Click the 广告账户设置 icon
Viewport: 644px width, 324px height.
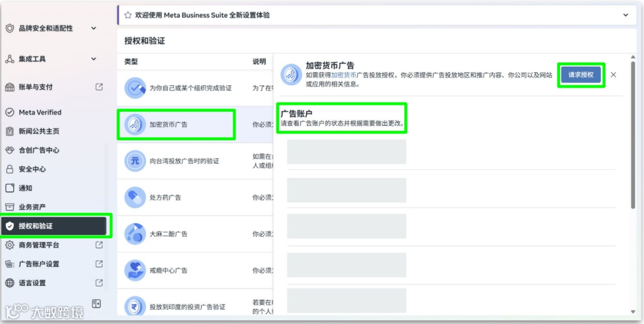pos(10,264)
